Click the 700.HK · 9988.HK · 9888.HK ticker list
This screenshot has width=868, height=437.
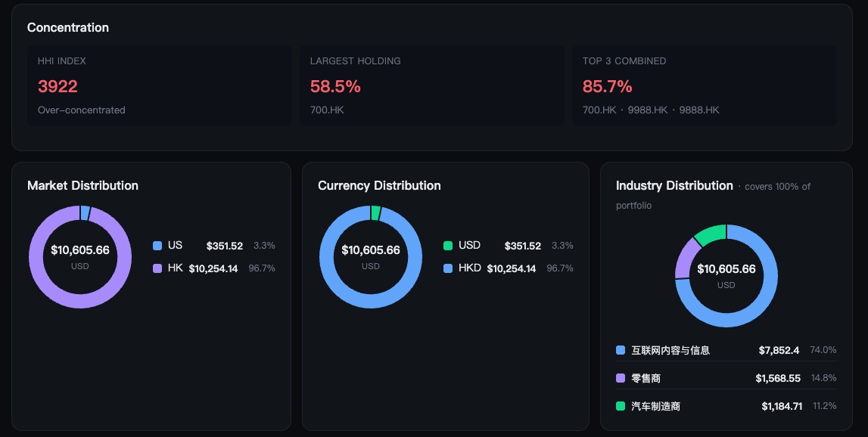point(651,110)
